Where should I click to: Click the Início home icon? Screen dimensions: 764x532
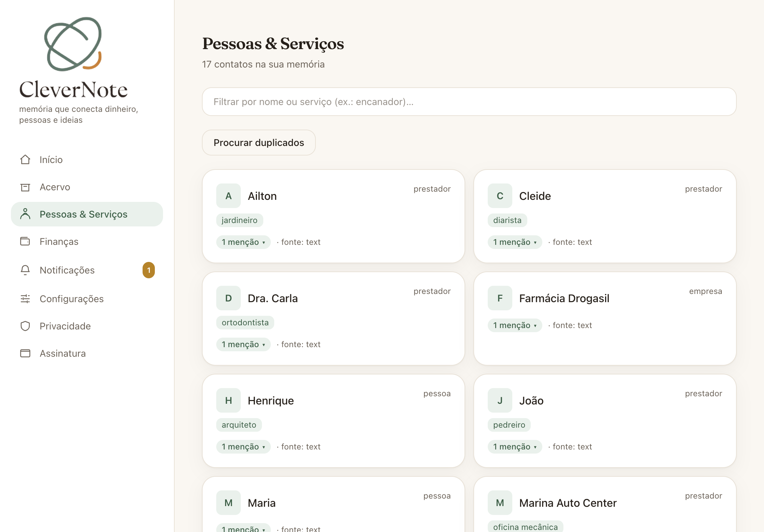(x=25, y=160)
